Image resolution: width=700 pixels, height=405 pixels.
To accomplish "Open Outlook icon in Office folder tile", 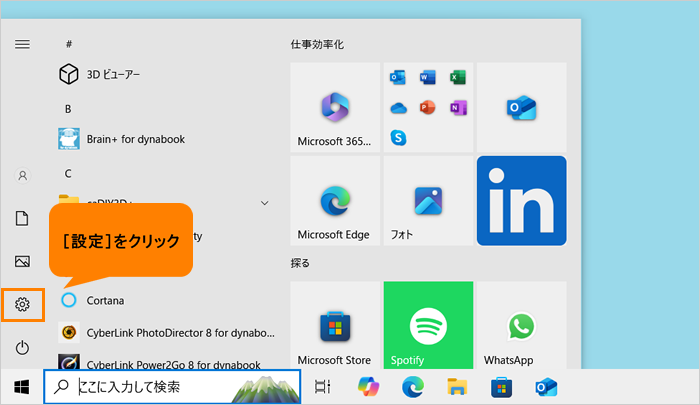I will pyautogui.click(x=398, y=77).
